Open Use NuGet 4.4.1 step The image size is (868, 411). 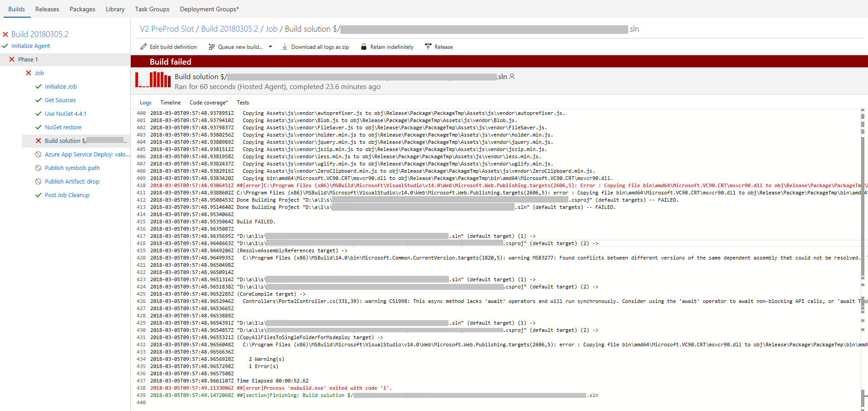(x=66, y=114)
